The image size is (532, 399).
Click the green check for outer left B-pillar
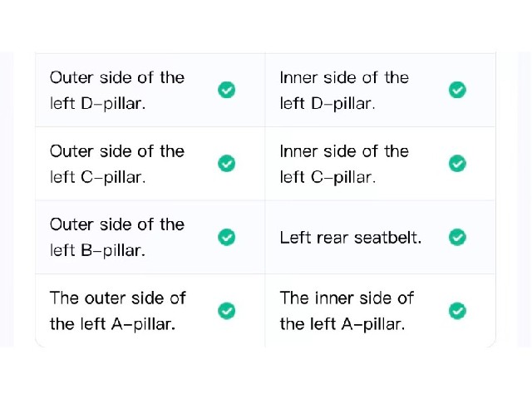point(226,237)
